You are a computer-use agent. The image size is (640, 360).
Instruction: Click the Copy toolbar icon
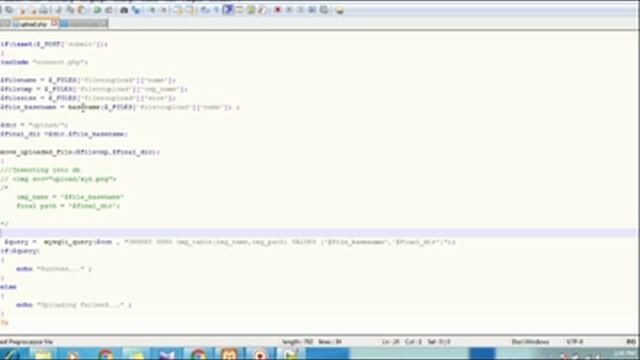click(70, 10)
